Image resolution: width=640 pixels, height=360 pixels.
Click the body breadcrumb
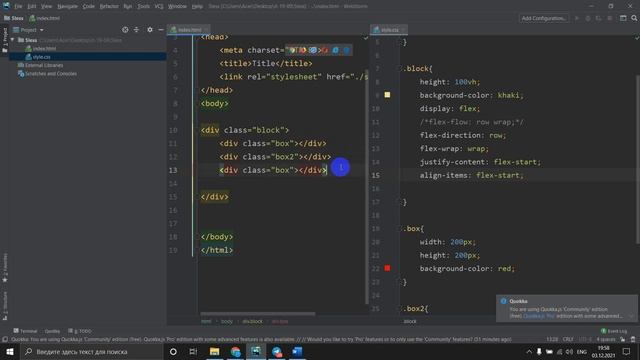(x=227, y=321)
